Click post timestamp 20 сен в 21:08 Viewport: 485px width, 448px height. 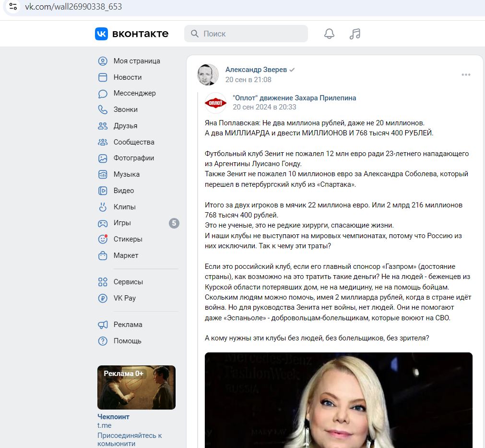[x=248, y=80]
